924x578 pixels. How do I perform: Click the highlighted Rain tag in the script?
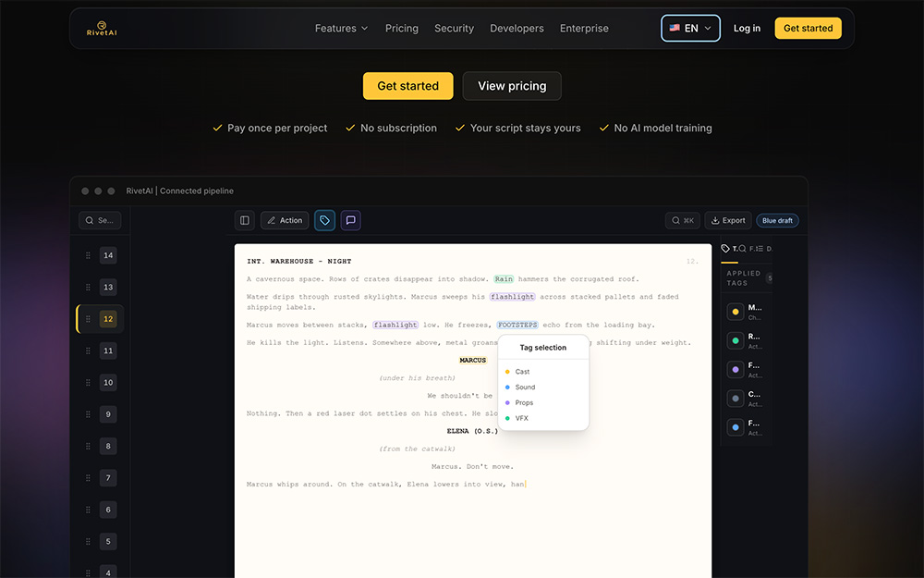[x=504, y=279]
